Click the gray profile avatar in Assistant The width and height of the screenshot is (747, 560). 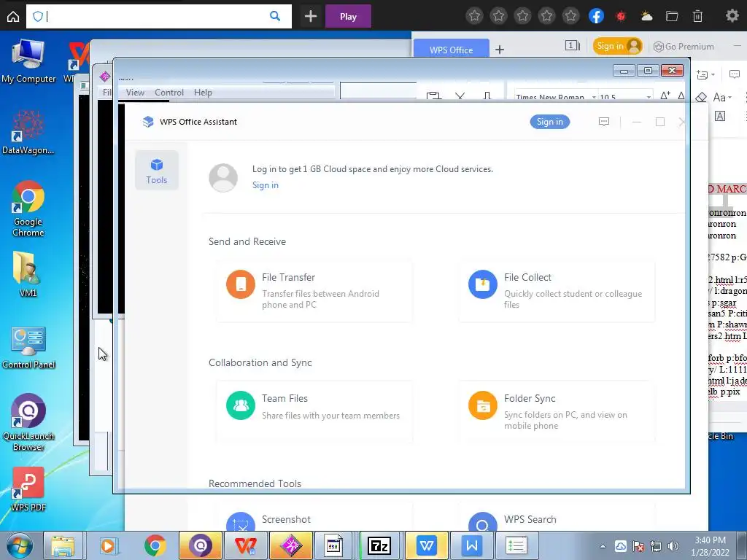[x=223, y=178]
